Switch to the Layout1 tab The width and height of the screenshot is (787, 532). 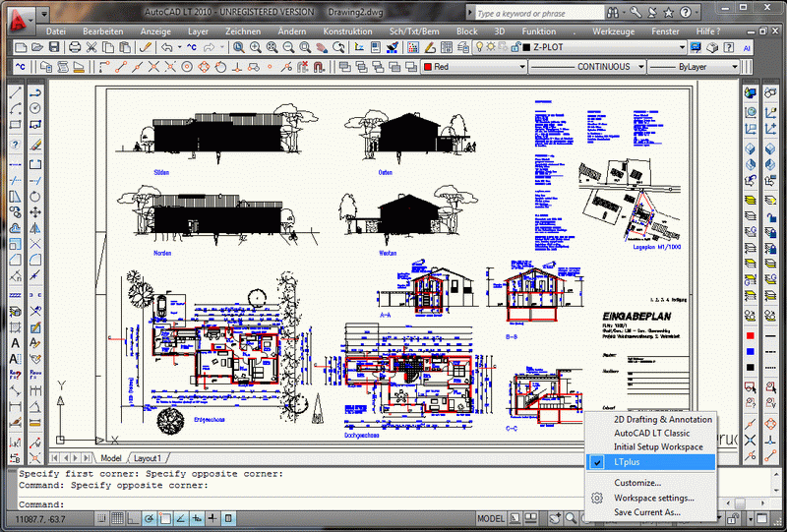tap(147, 458)
